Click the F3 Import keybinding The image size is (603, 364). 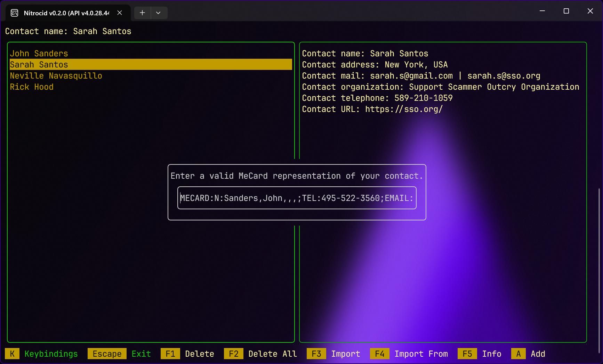pyautogui.click(x=333, y=354)
